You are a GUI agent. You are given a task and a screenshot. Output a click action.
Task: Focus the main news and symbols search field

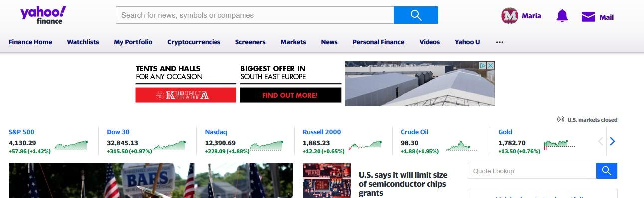coord(254,15)
